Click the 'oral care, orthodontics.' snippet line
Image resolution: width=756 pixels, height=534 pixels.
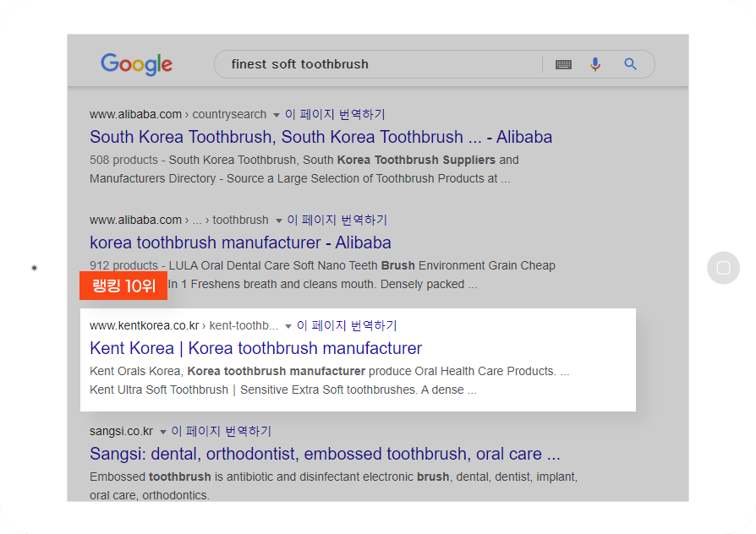pyautogui.click(x=150, y=495)
